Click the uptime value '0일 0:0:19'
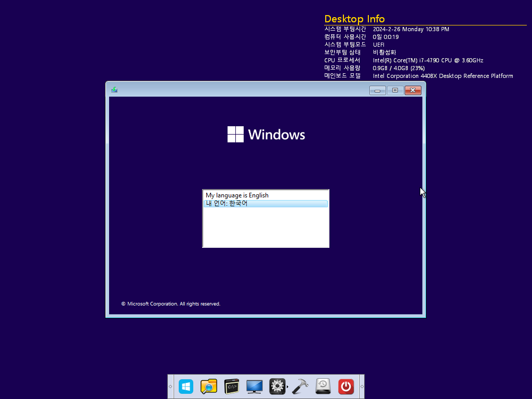 tap(386, 37)
